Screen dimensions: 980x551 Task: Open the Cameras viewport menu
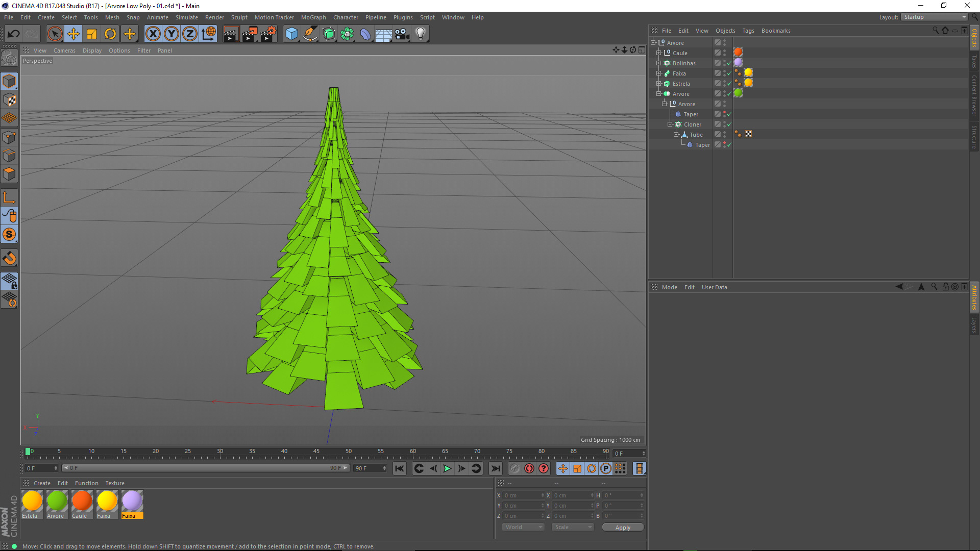[x=64, y=51]
